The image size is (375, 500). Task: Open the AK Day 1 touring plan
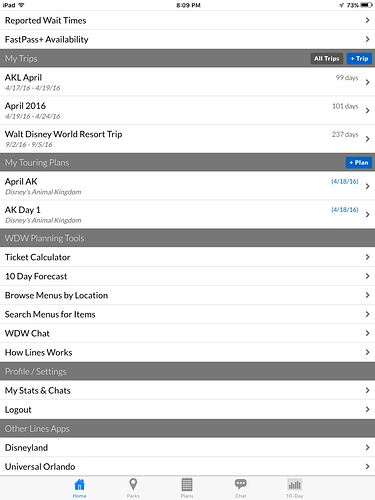click(x=187, y=214)
